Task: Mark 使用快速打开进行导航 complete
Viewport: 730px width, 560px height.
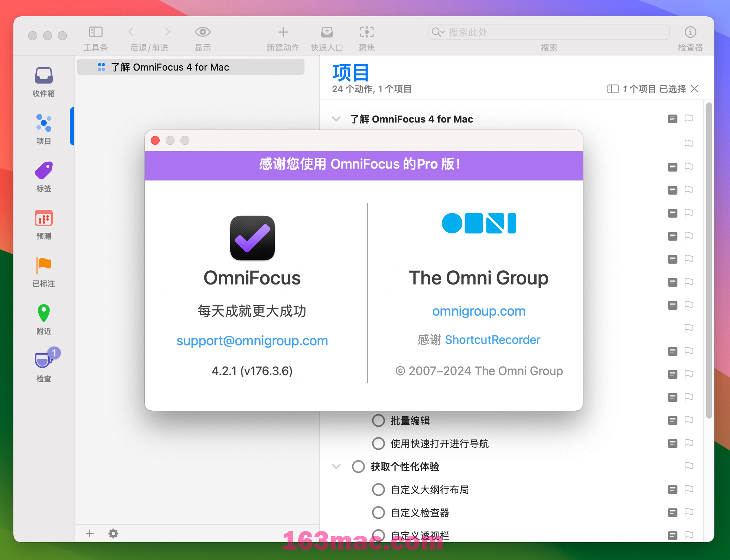Action: click(x=378, y=444)
